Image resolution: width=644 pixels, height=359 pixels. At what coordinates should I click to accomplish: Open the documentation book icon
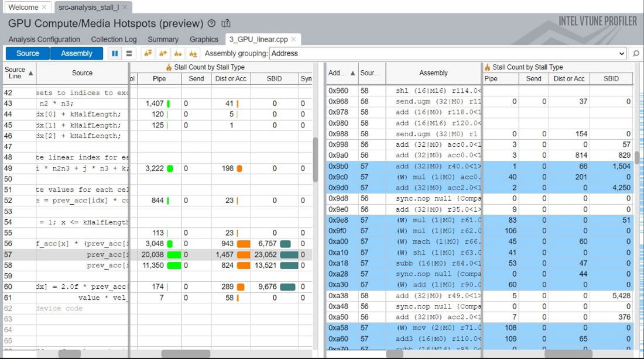[x=226, y=24]
